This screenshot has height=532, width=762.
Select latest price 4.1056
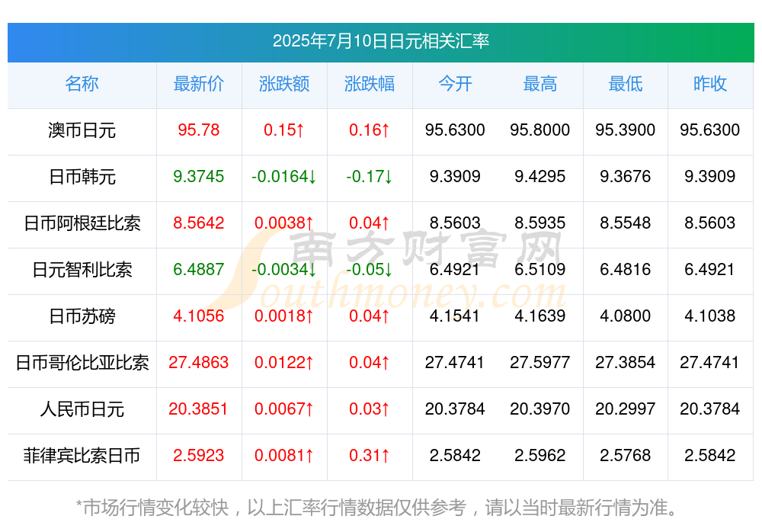pyautogui.click(x=198, y=316)
